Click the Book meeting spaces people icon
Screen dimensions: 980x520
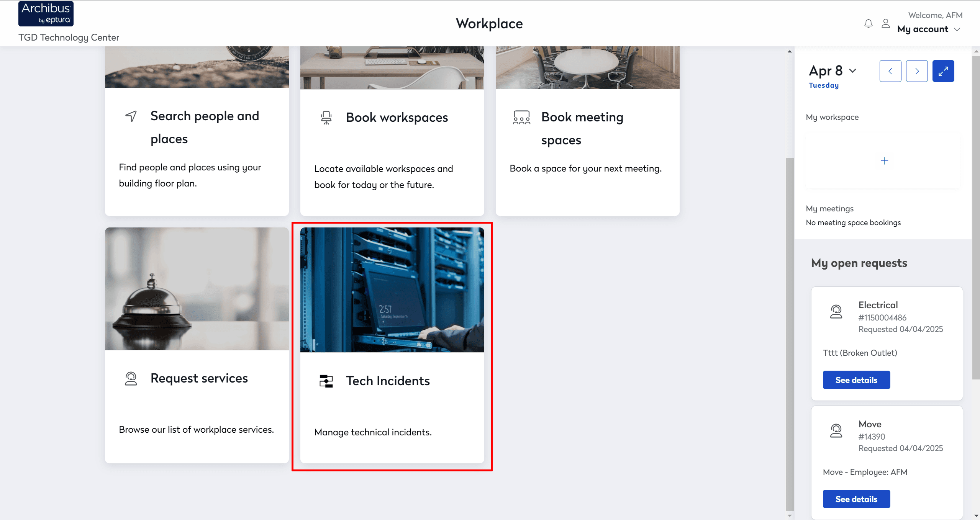click(x=521, y=118)
